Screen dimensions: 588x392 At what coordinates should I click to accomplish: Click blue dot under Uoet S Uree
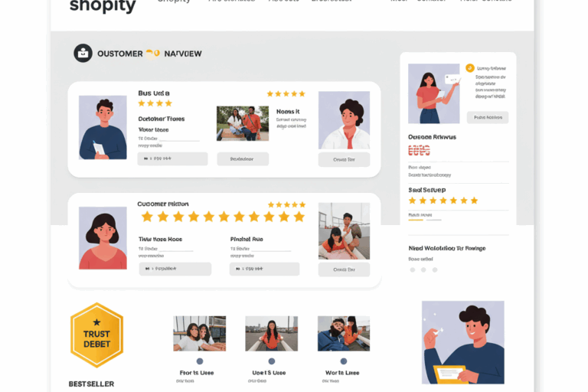272,361
